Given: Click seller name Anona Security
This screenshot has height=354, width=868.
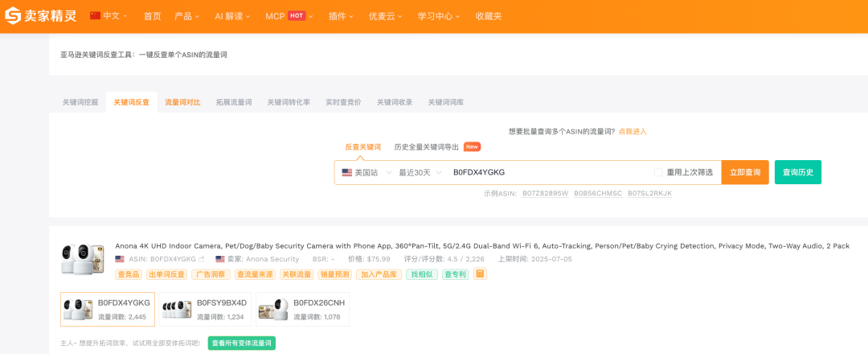Looking at the screenshot, I should [272, 259].
